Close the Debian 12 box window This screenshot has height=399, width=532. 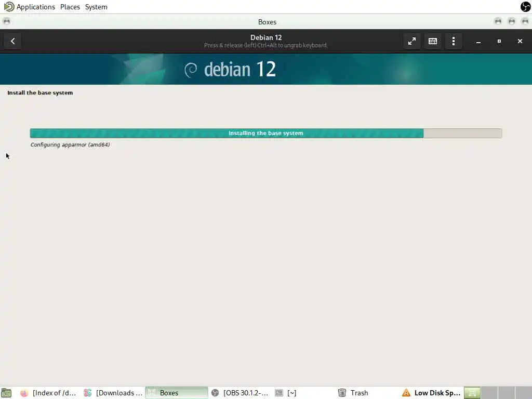tap(520, 41)
